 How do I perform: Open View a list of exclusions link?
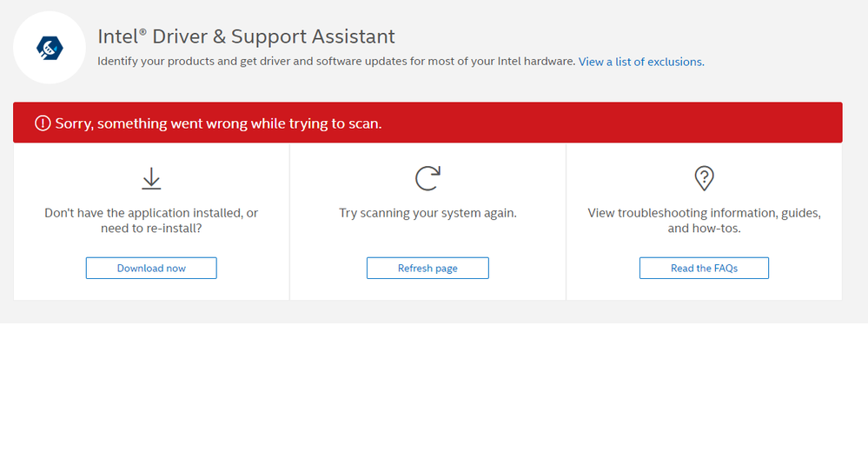pyautogui.click(x=641, y=62)
